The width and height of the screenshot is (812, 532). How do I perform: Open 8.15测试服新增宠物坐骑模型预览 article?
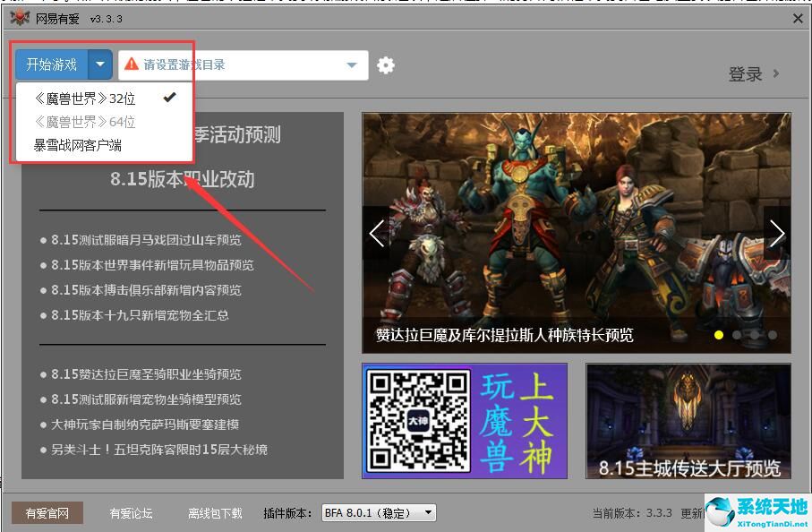tap(146, 399)
